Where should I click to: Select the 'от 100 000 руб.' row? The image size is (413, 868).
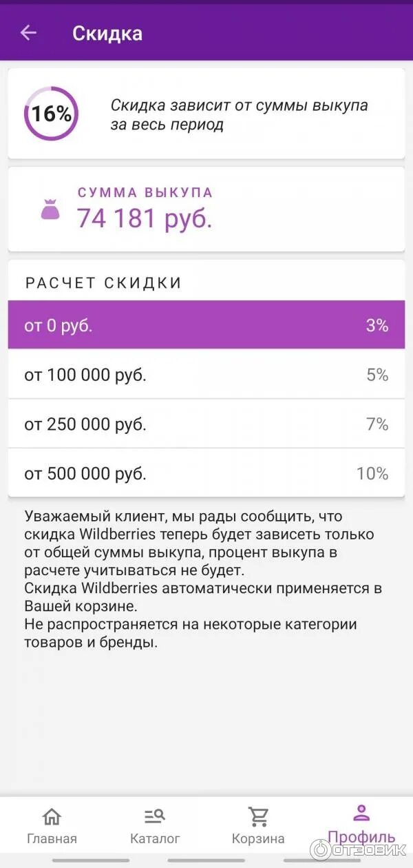coord(206,375)
